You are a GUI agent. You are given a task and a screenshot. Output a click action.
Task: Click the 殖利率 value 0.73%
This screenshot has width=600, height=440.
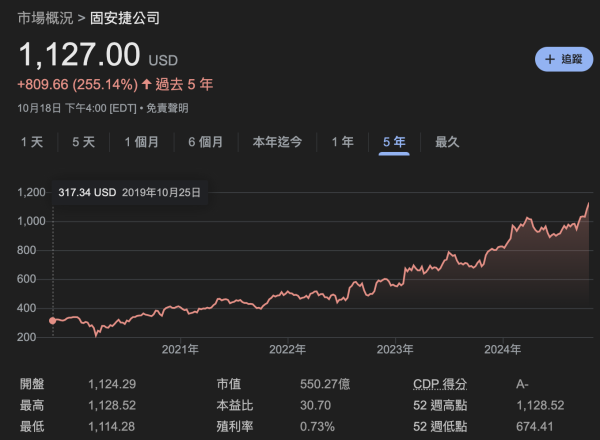tap(317, 427)
